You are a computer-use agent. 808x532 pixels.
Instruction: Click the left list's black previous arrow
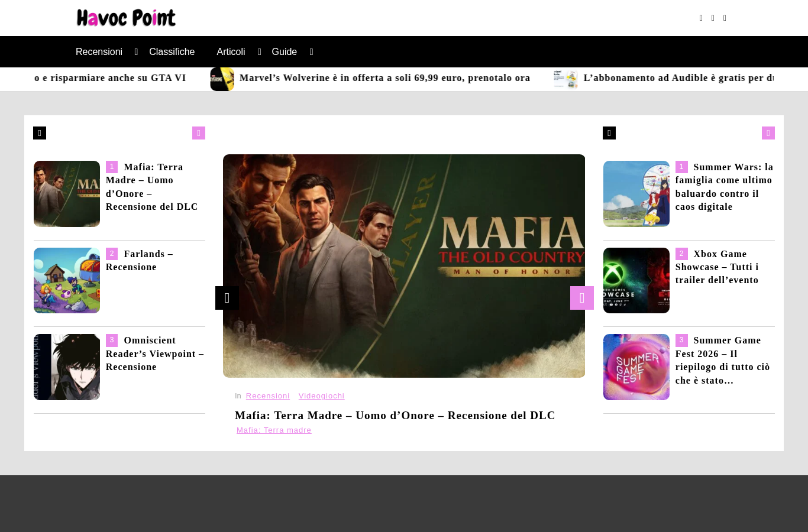[x=40, y=133]
